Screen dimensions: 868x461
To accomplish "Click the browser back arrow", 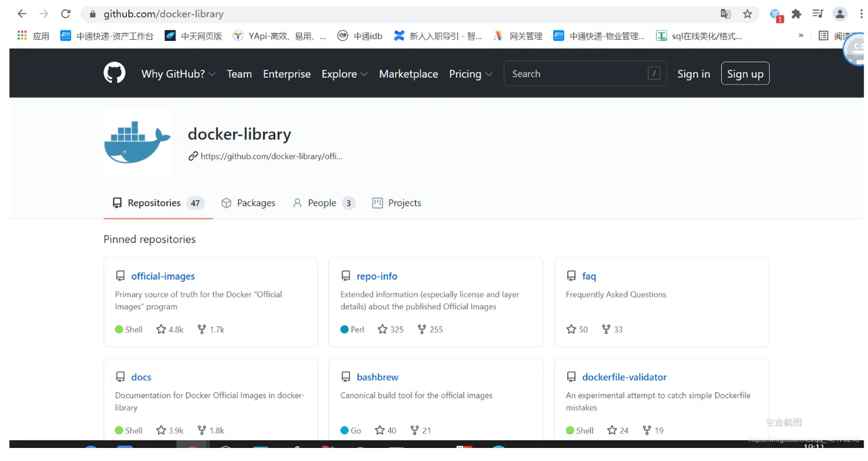I will pyautogui.click(x=22, y=14).
